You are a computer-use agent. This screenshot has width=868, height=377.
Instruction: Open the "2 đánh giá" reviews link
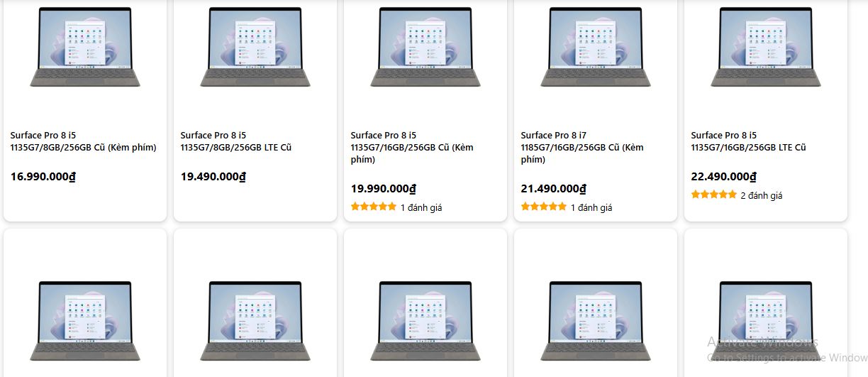pos(762,196)
